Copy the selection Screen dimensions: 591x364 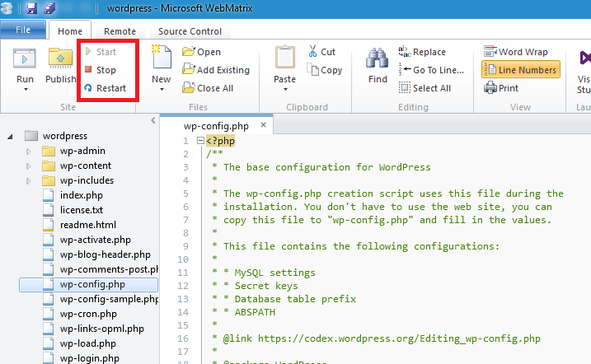tap(325, 70)
